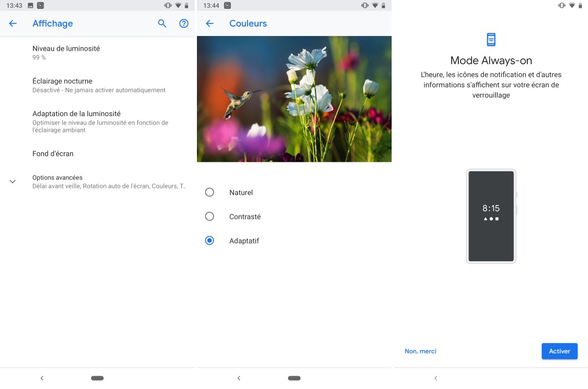
Task: Tap the Wi-Fi status icon in Affichage
Action: point(178,5)
